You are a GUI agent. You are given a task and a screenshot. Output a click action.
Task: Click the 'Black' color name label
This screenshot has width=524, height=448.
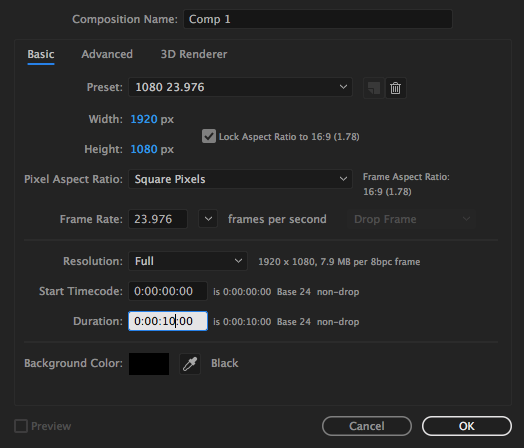[x=225, y=363]
